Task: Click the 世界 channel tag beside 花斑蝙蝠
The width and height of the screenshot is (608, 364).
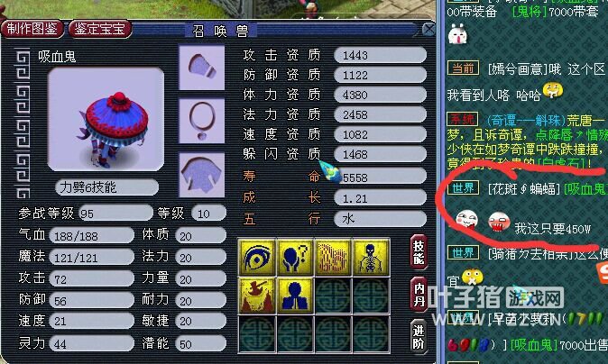Action: coord(463,188)
